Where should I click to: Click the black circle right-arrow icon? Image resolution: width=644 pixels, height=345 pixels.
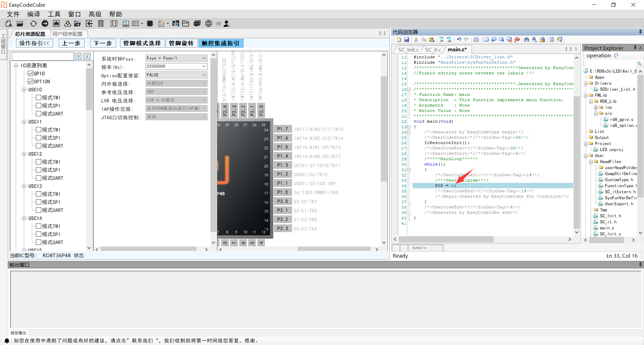click(x=45, y=23)
